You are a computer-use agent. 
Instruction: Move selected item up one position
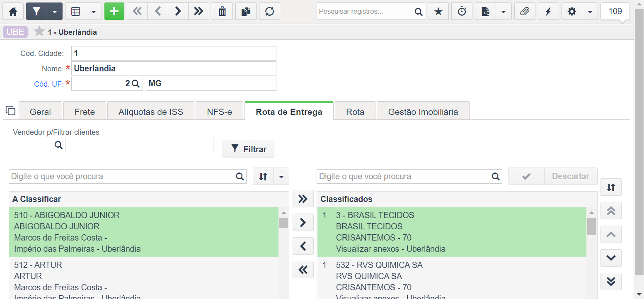coord(611,234)
